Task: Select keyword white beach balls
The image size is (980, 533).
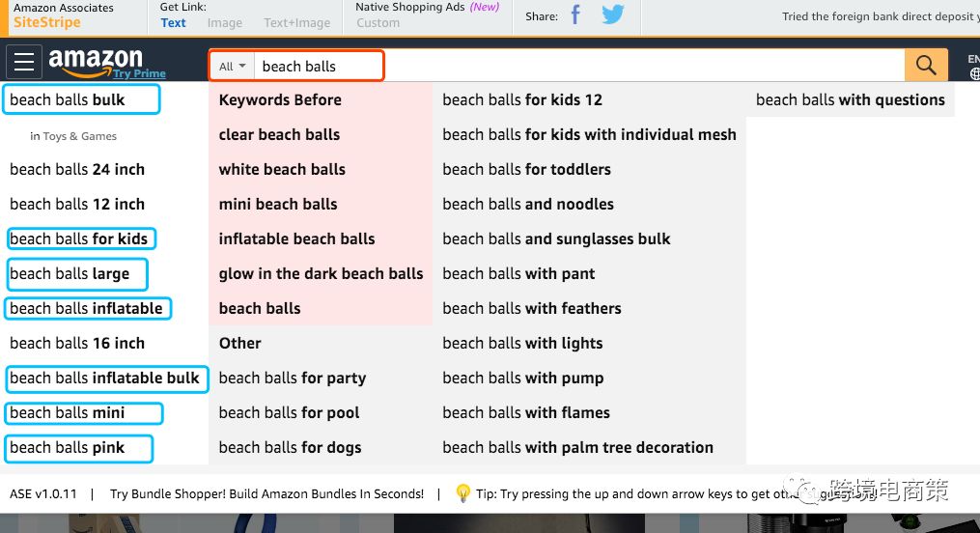Action: (282, 169)
